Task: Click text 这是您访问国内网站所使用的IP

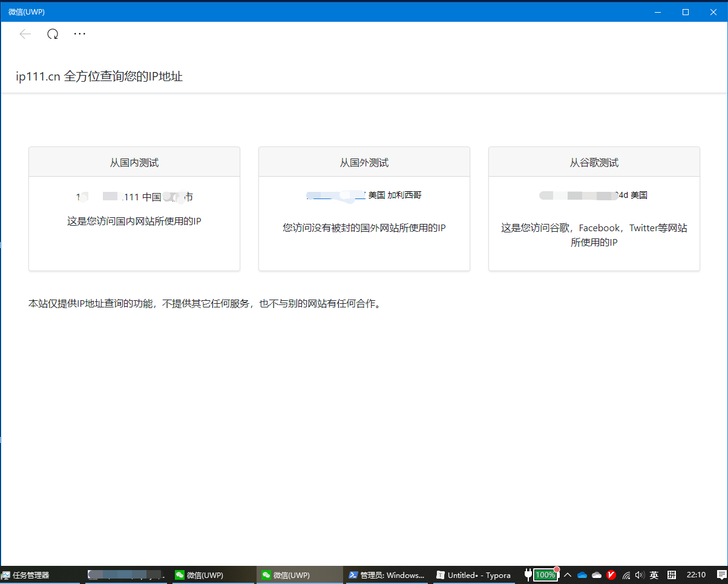Action: point(134,221)
